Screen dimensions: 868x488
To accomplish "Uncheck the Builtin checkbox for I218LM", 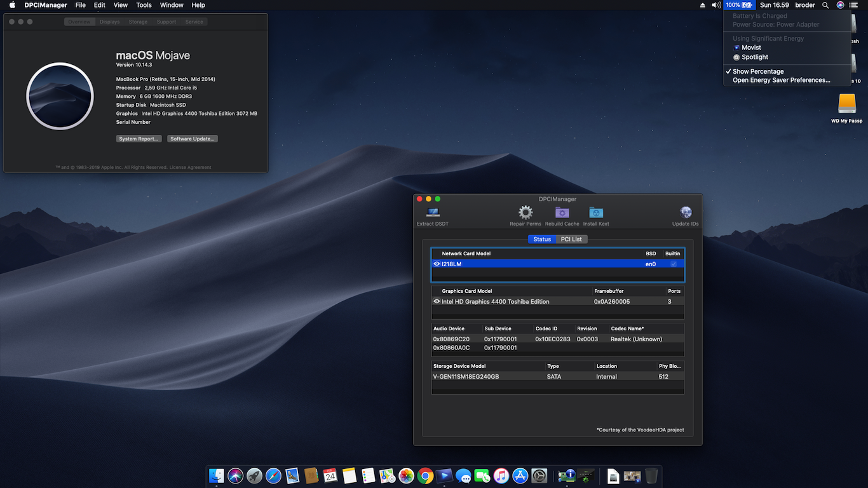I will [x=673, y=264].
